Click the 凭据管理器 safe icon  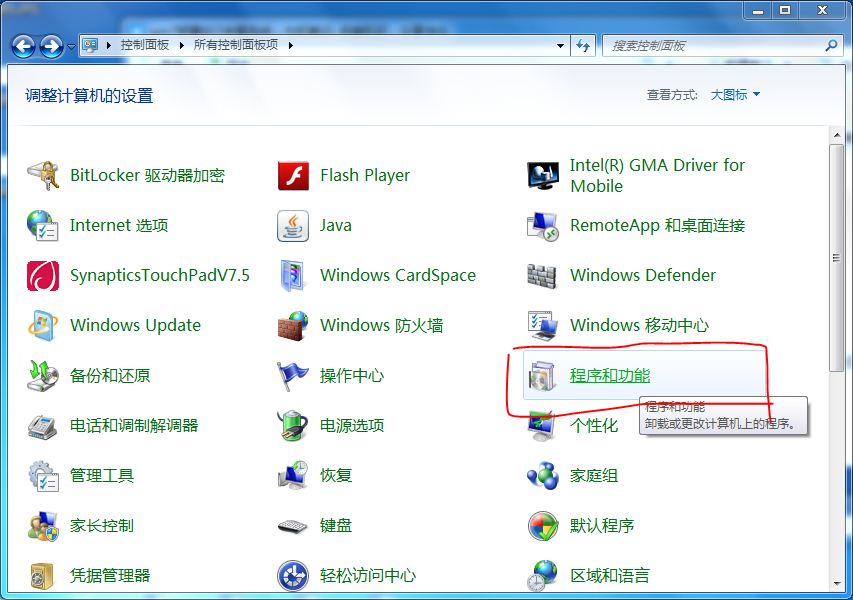pyautogui.click(x=42, y=576)
